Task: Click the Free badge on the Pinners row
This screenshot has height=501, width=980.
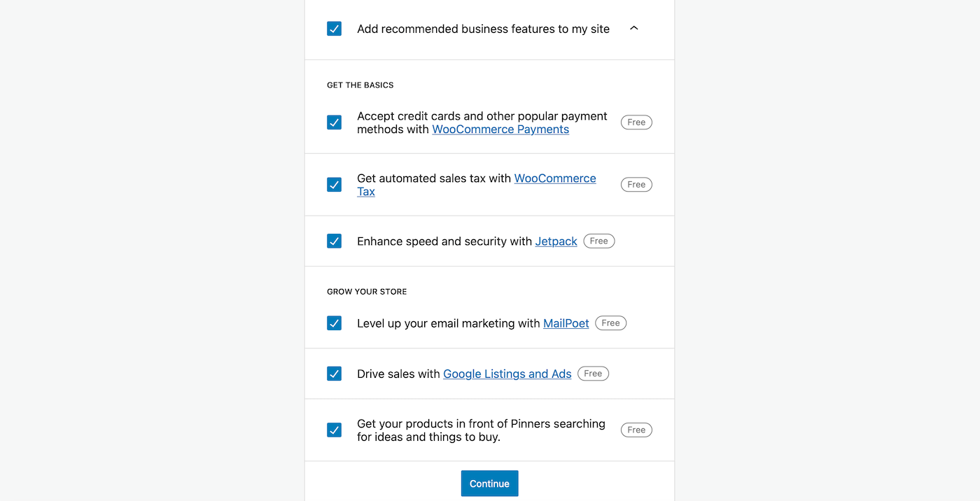Action: 636,429
